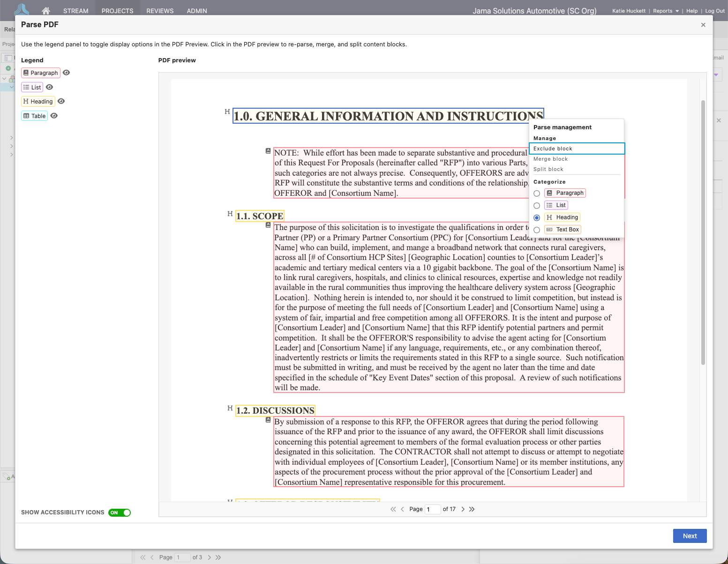728x564 pixels.
Task: Open the PROJECTS tab
Action: coord(118,11)
